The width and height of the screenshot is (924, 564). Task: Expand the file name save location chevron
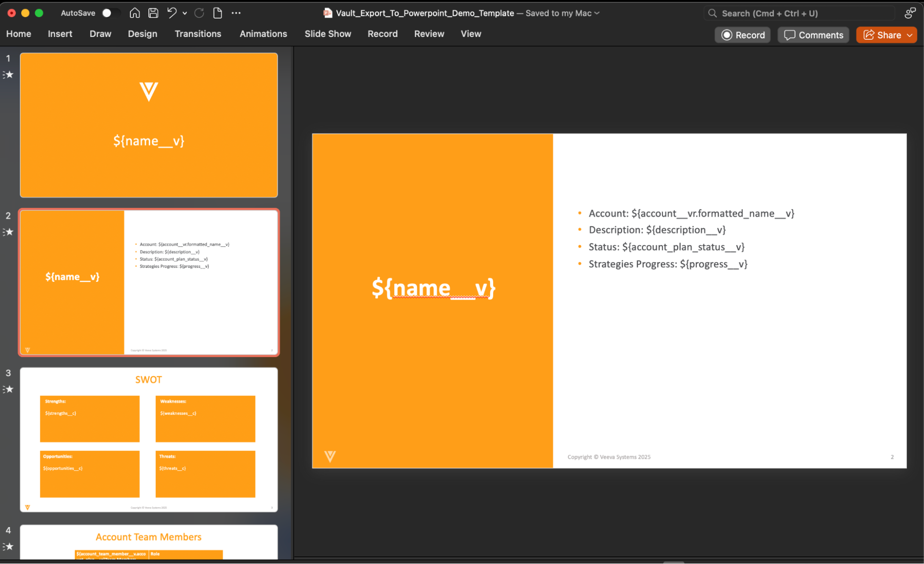597,13
